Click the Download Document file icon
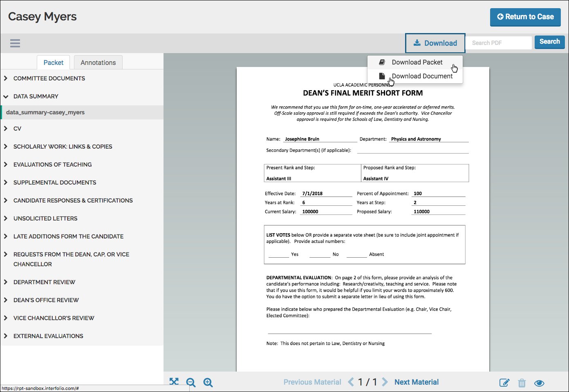This screenshot has width=569, height=392. [382, 76]
